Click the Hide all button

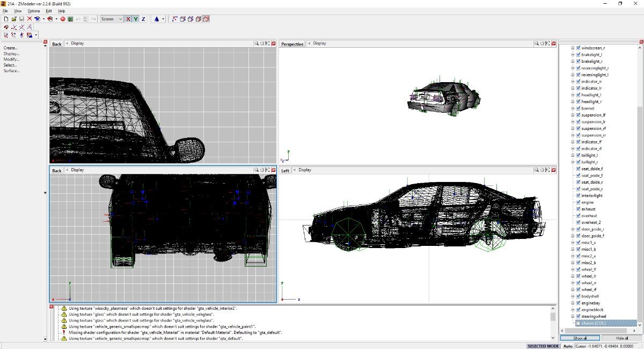pos(621,338)
